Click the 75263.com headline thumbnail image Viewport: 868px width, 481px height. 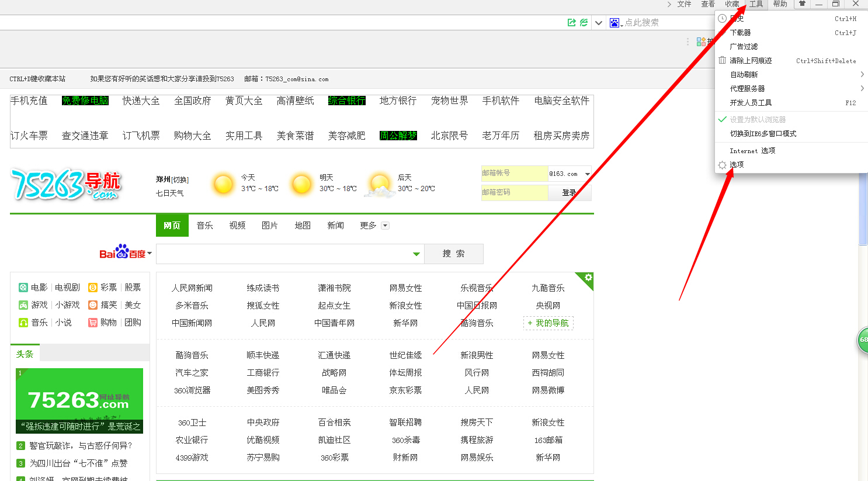pos(79,401)
